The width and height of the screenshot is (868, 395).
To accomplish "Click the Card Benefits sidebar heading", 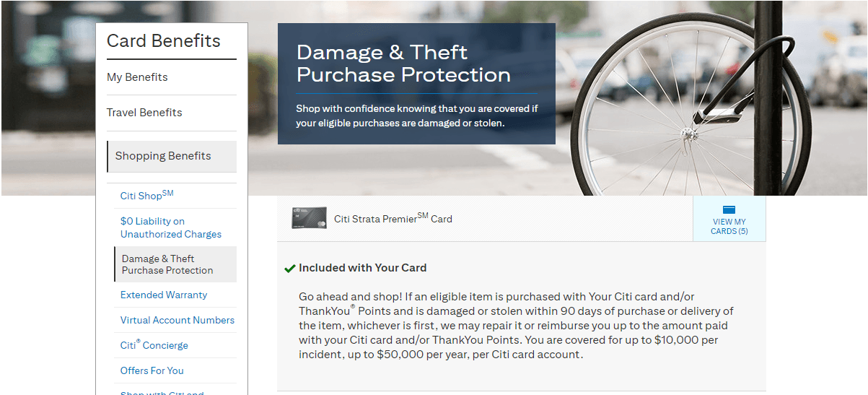I will 164,41.
